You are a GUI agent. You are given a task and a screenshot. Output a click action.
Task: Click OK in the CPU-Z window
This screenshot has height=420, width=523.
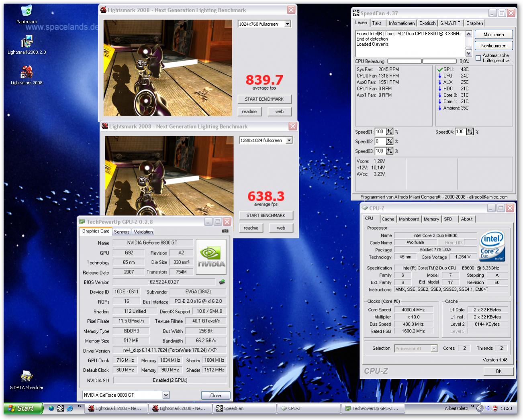coord(498,371)
